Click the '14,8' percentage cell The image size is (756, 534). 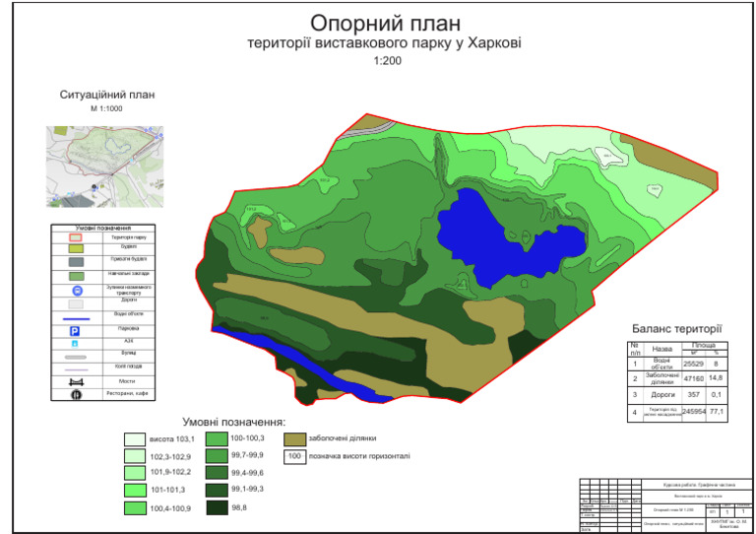pyautogui.click(x=716, y=378)
